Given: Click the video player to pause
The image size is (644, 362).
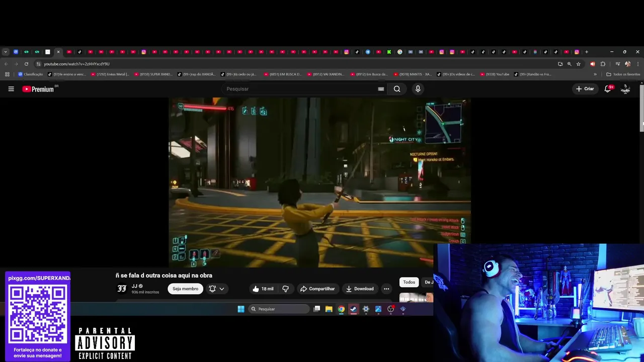Looking at the screenshot, I should (x=319, y=183).
